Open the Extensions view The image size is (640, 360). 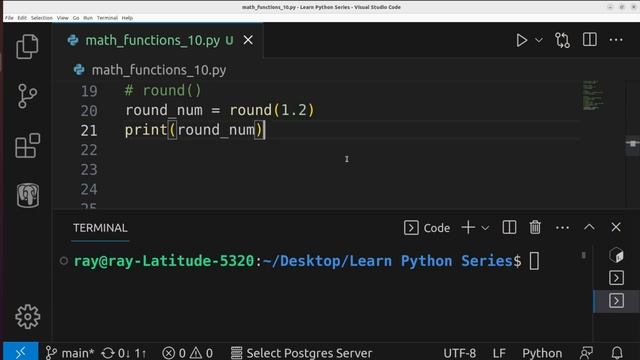coord(27,145)
